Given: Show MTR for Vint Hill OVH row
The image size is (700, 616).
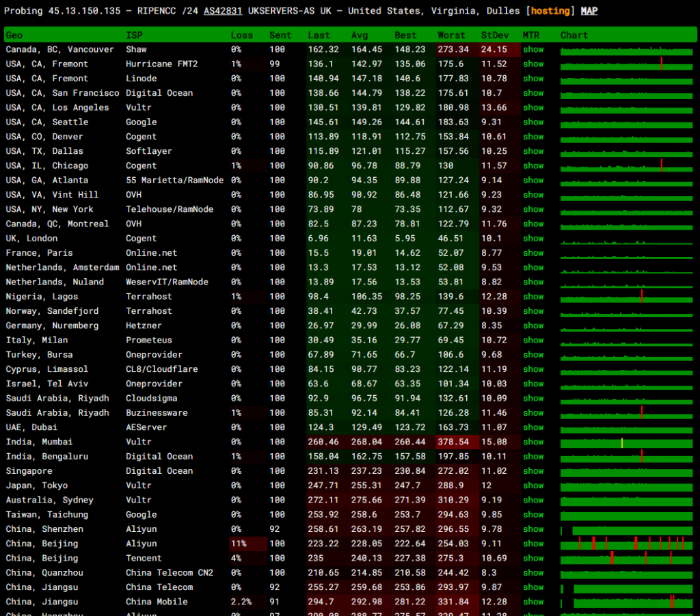Looking at the screenshot, I should pyautogui.click(x=533, y=195).
